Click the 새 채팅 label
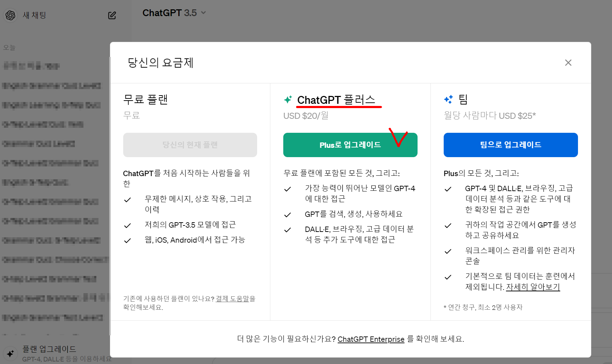Image resolution: width=612 pixels, height=364 pixels. [34, 15]
